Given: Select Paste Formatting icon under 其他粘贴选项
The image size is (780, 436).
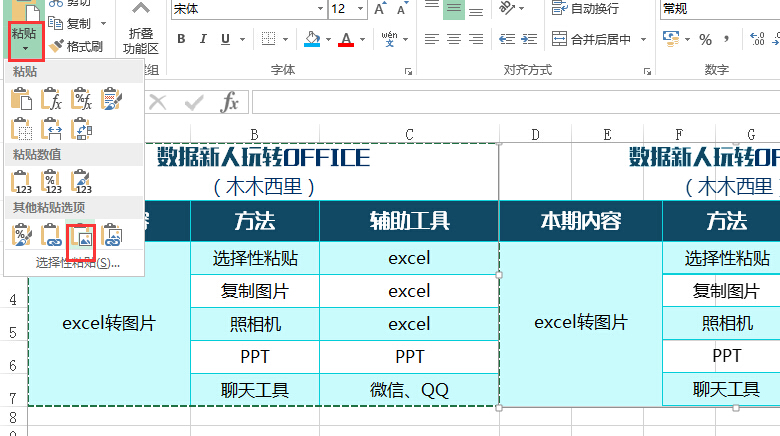Looking at the screenshot, I should pos(21,235).
